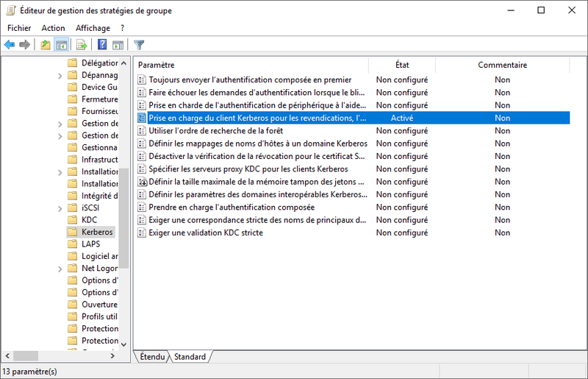Toggle the show/hide console tree icon

click(62, 45)
